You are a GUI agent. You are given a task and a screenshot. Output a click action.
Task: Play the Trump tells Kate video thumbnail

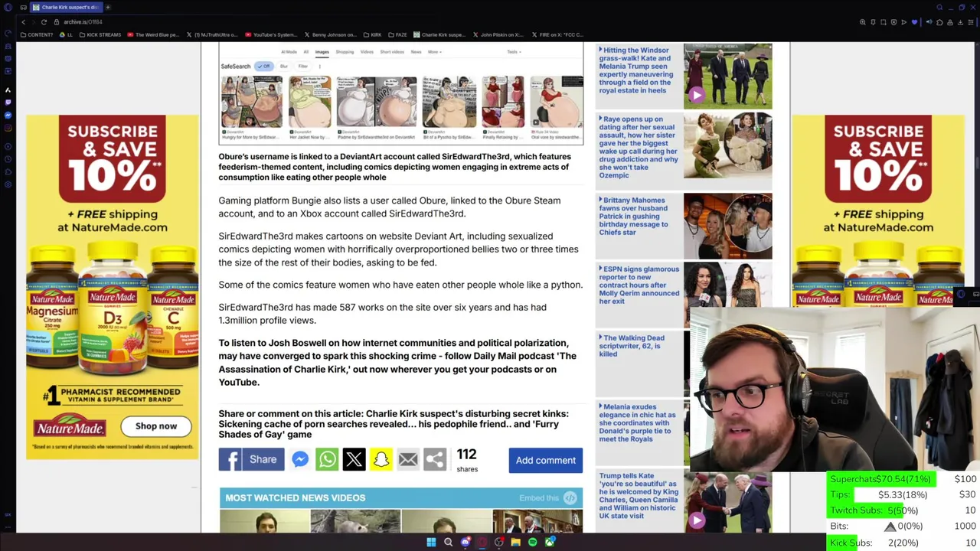[x=727, y=501]
